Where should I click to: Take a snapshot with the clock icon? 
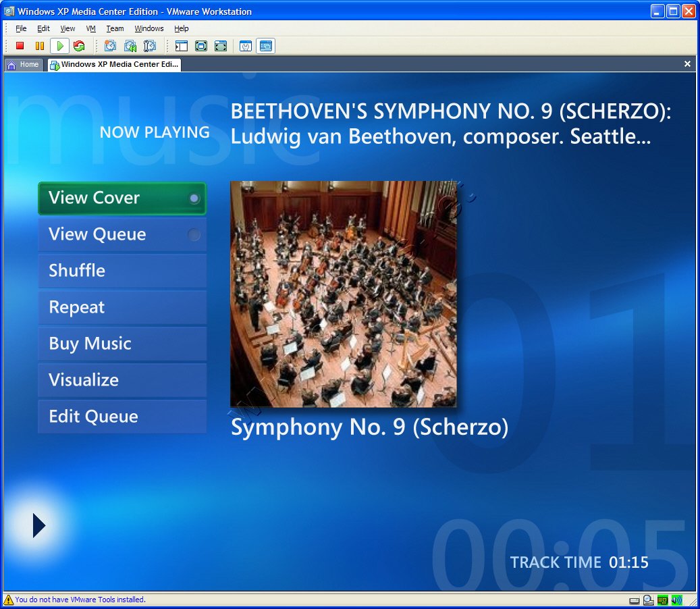(x=110, y=45)
